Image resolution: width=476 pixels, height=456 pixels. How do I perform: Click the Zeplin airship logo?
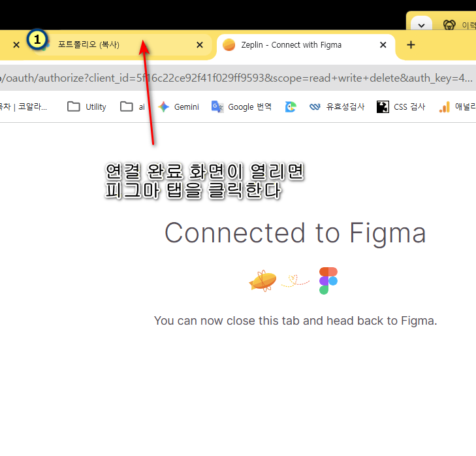coord(262,280)
